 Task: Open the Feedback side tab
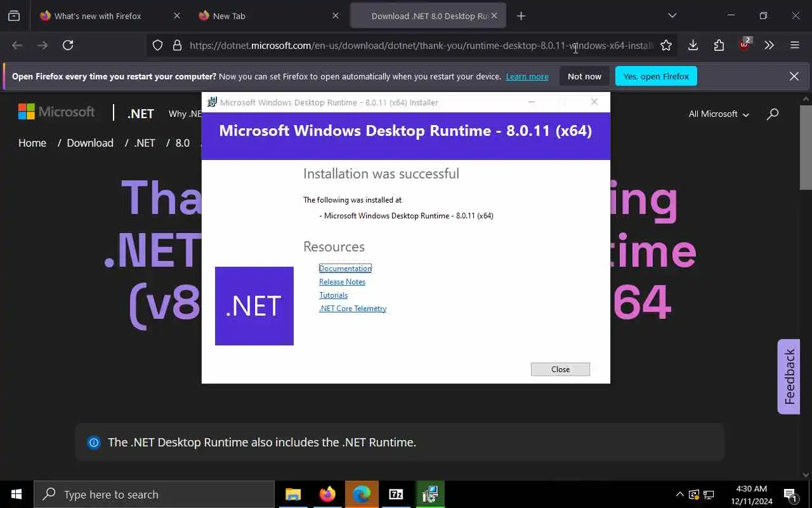point(789,377)
